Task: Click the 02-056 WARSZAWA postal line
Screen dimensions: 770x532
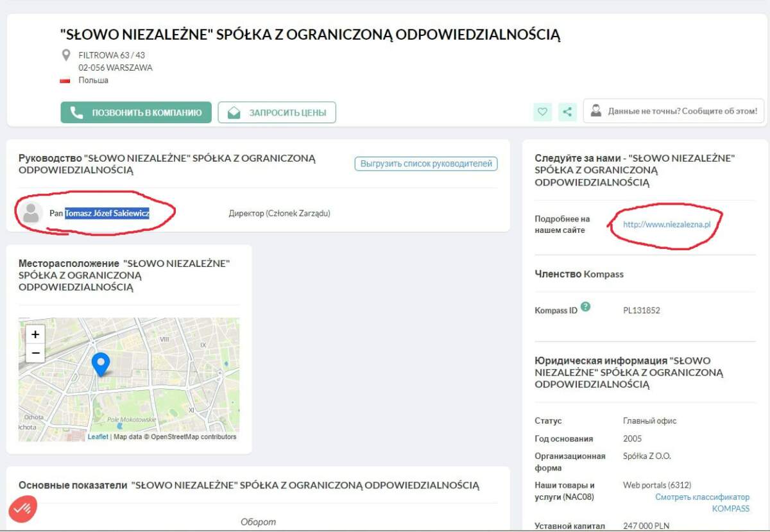Action: coord(116,67)
